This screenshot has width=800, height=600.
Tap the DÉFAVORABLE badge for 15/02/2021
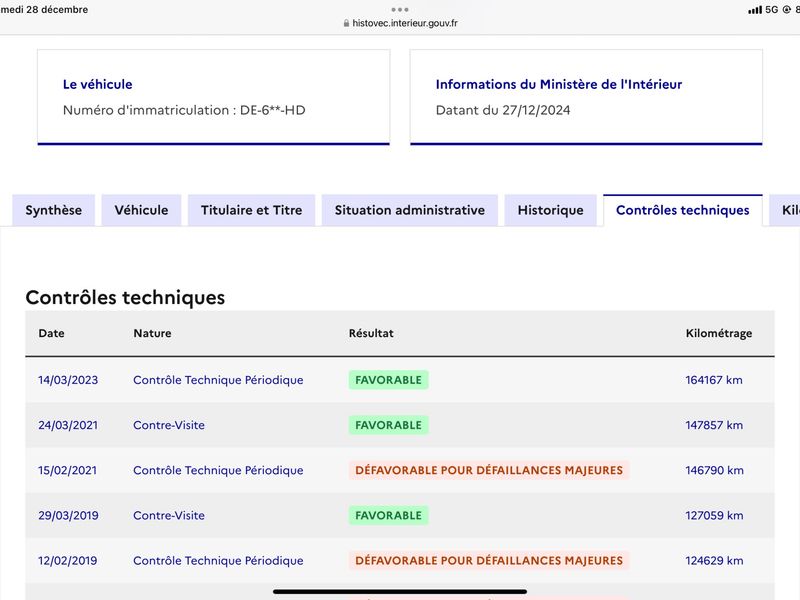[489, 470]
